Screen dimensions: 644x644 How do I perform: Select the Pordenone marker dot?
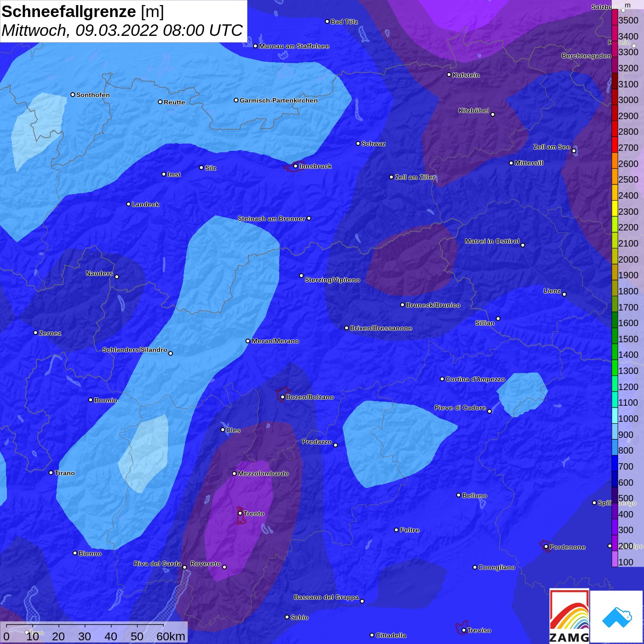pyautogui.click(x=546, y=547)
